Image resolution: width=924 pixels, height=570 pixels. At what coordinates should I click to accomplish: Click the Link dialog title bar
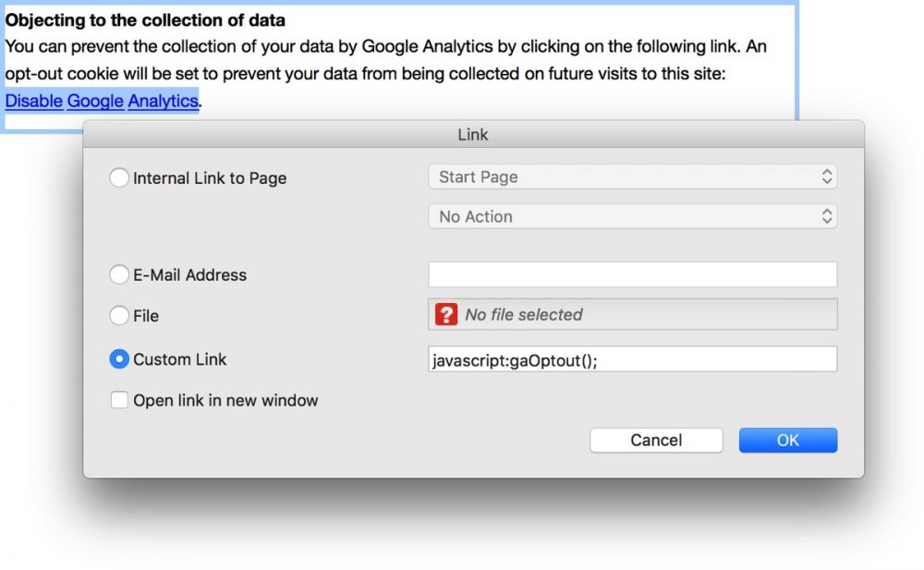473,134
